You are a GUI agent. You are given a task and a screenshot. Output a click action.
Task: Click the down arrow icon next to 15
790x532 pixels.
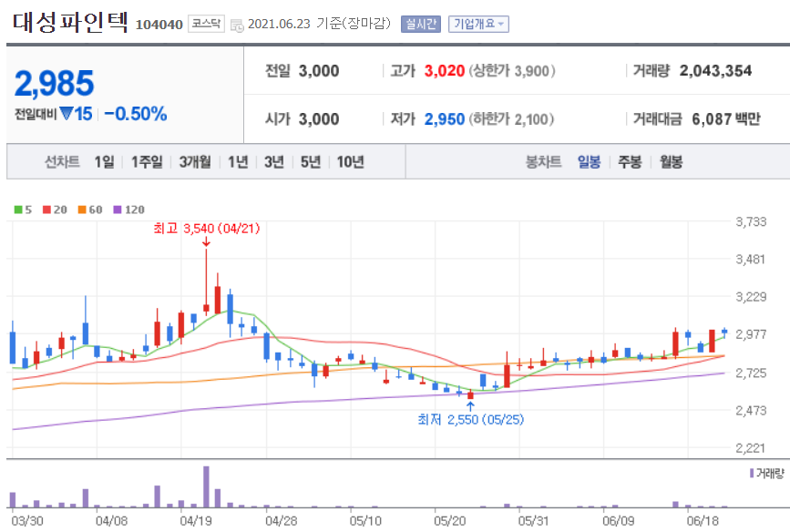point(66,114)
